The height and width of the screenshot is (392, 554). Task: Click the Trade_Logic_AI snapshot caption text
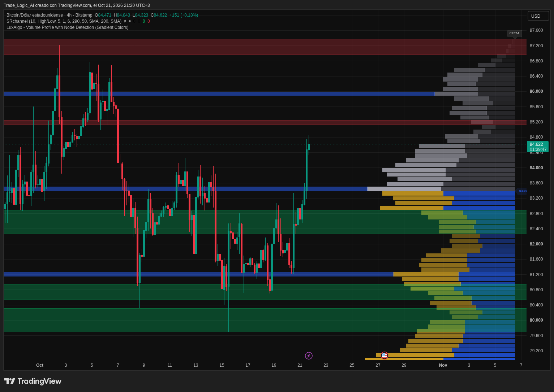click(x=77, y=5)
